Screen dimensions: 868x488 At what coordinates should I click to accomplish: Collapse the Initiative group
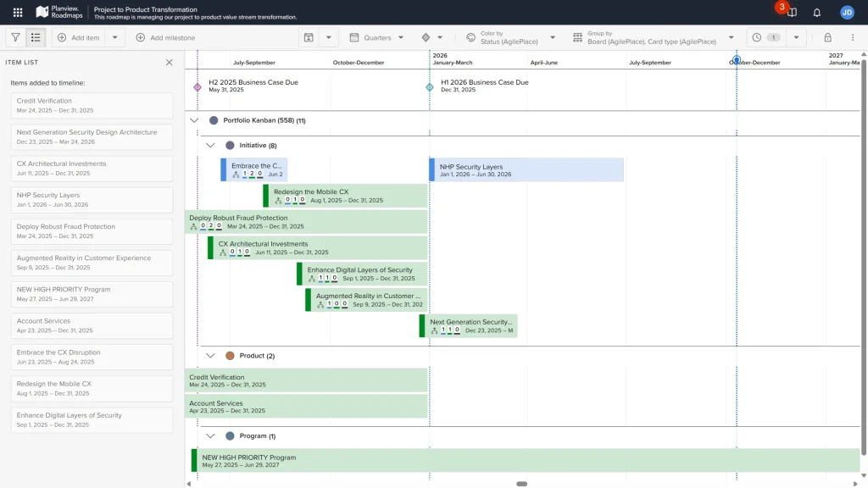coord(210,146)
